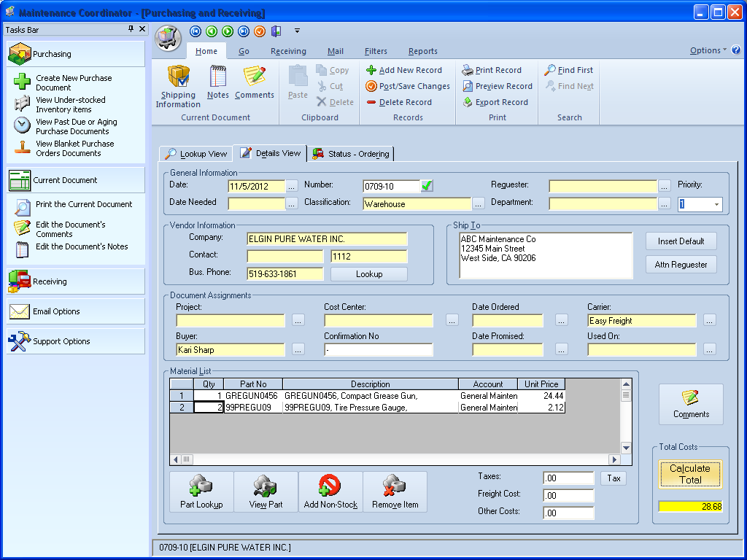The image size is (747, 560).
Task: Click Insert Default in the Ship To section
Action: click(681, 241)
